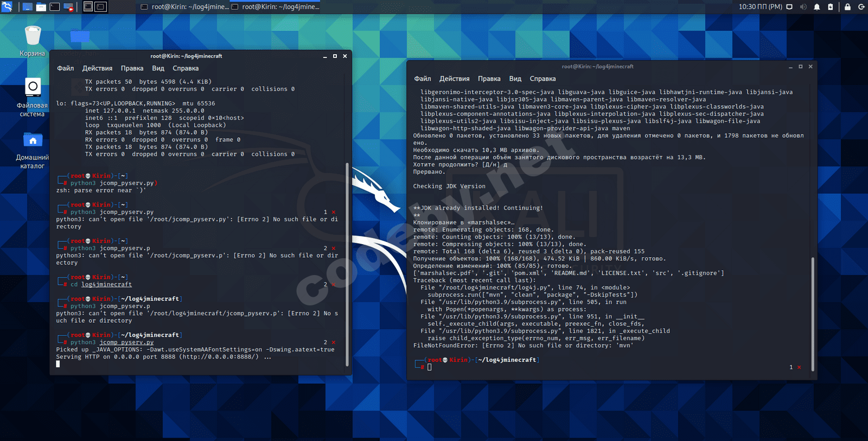Click the 10:30 ПП (PM) clock
This screenshot has height=441, width=868.
(760, 7)
